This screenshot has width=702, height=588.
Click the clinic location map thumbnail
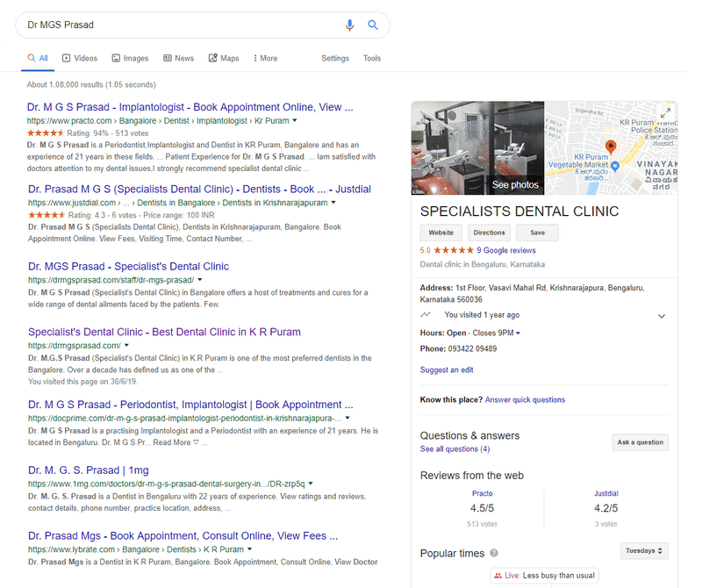click(611, 148)
